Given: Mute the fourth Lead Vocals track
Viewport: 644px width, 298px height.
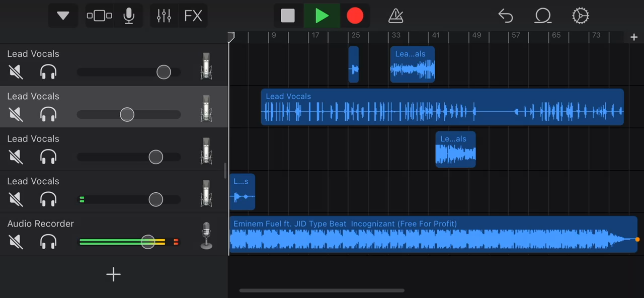Looking at the screenshot, I should pos(16,199).
